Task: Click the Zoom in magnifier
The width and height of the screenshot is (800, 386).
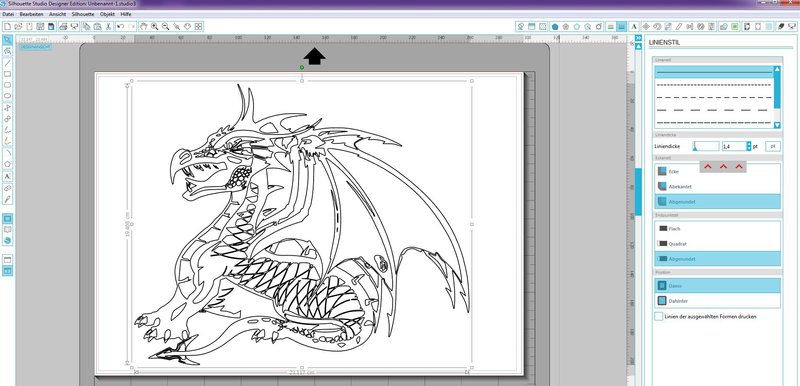Action: click(x=154, y=26)
